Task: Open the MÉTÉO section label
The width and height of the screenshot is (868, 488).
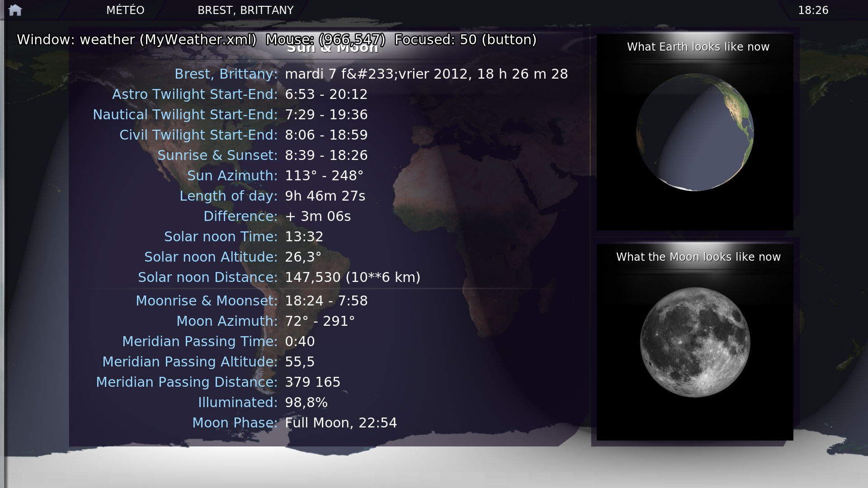Action: tap(125, 10)
